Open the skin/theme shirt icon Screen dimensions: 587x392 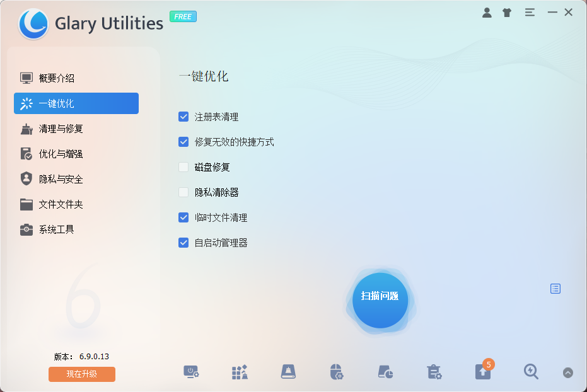[507, 13]
